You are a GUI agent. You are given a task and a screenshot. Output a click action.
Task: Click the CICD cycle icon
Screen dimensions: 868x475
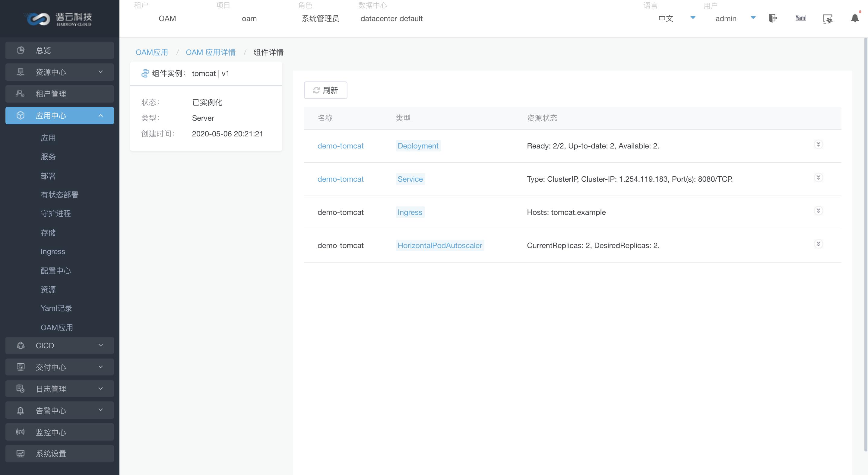tap(21, 345)
